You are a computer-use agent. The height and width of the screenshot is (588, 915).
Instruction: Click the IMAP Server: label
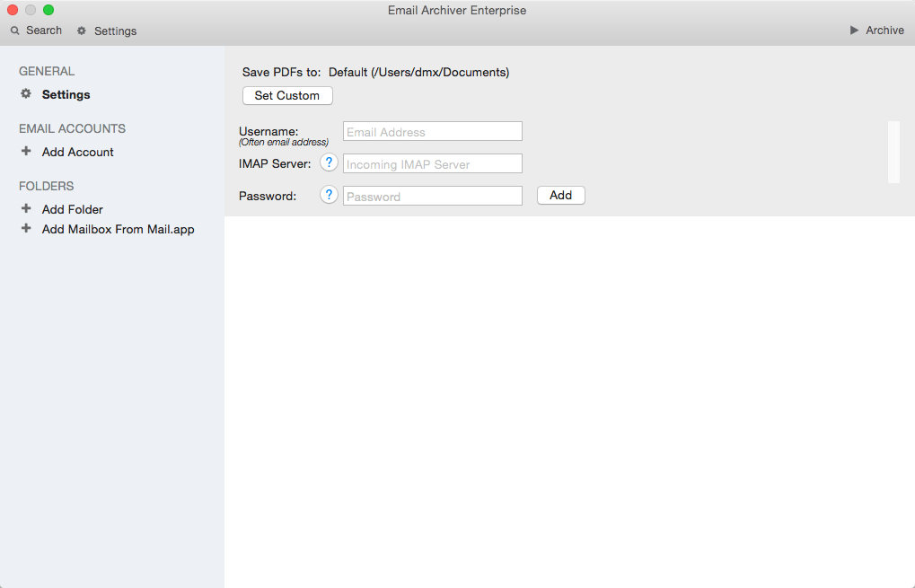coord(275,164)
